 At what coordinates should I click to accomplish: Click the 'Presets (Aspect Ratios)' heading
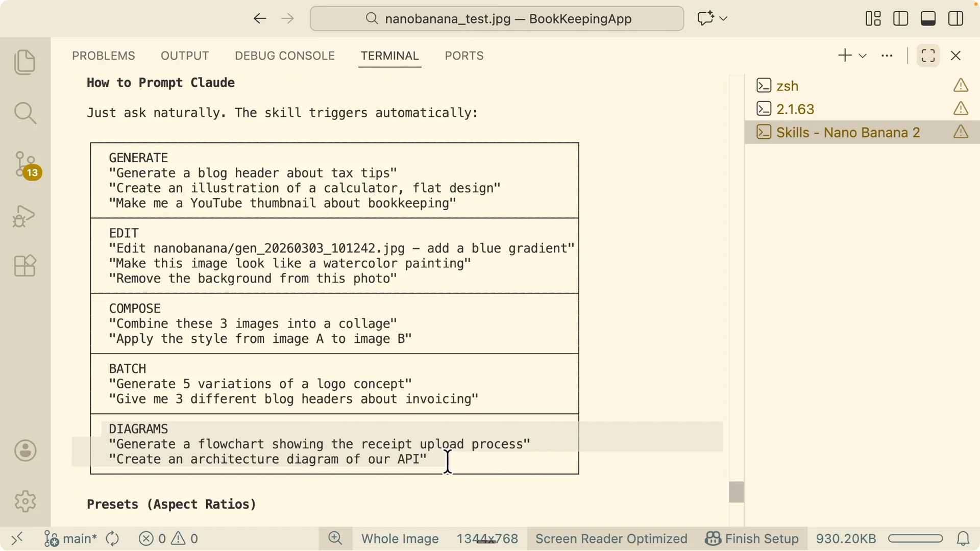pos(171,505)
